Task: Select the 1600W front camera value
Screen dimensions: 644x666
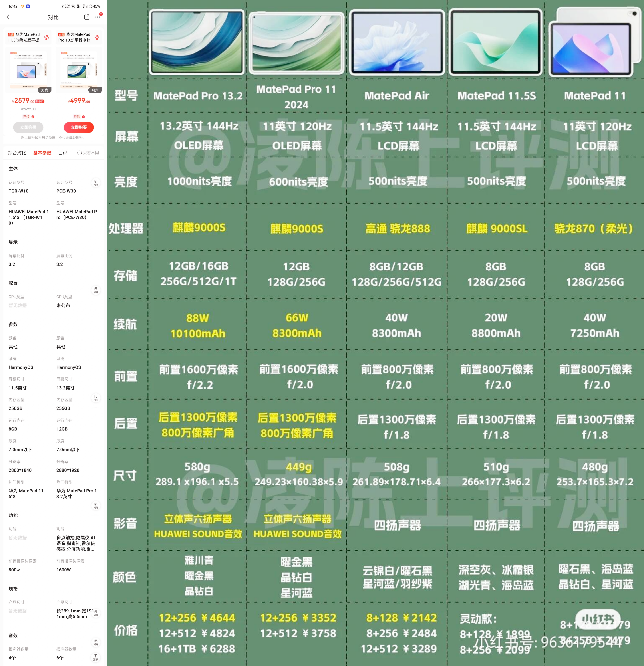Action: pyautogui.click(x=64, y=570)
